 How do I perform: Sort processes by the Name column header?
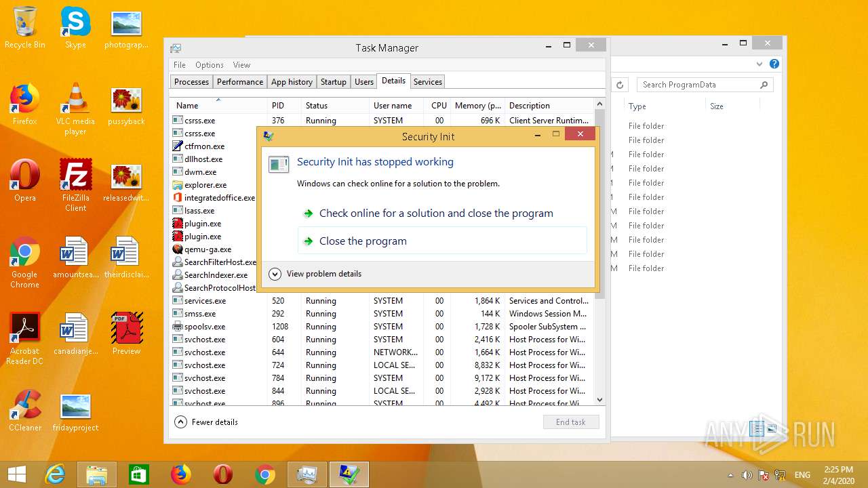218,106
